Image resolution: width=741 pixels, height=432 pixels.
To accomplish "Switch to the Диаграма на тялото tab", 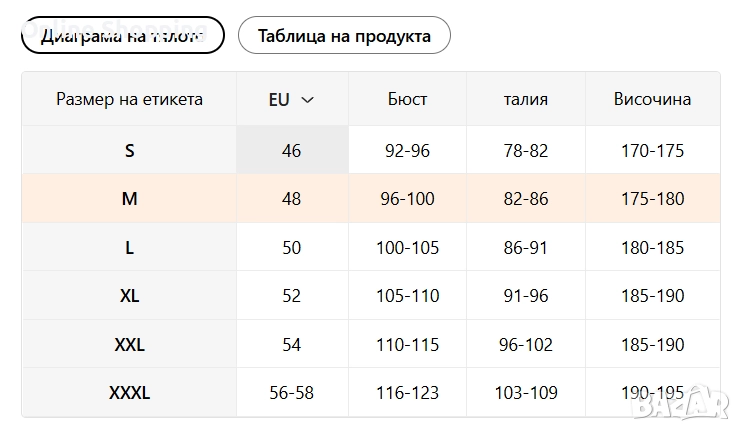I will (x=122, y=36).
